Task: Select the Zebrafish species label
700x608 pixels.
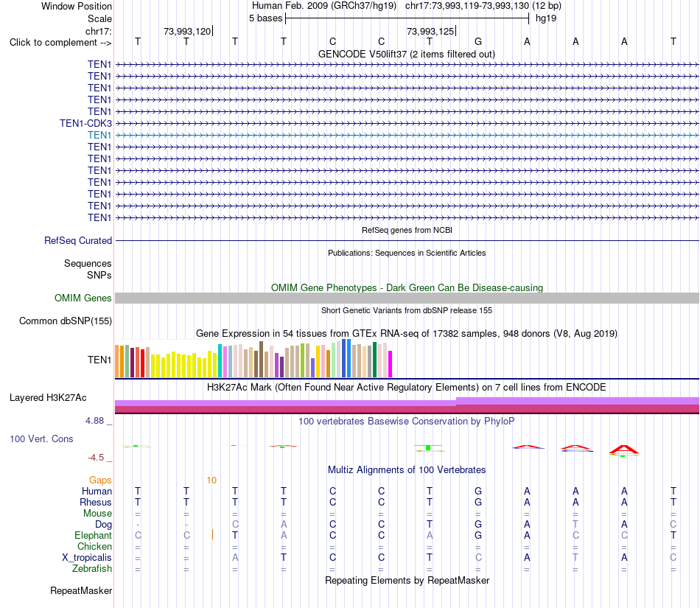Action: coord(92,569)
